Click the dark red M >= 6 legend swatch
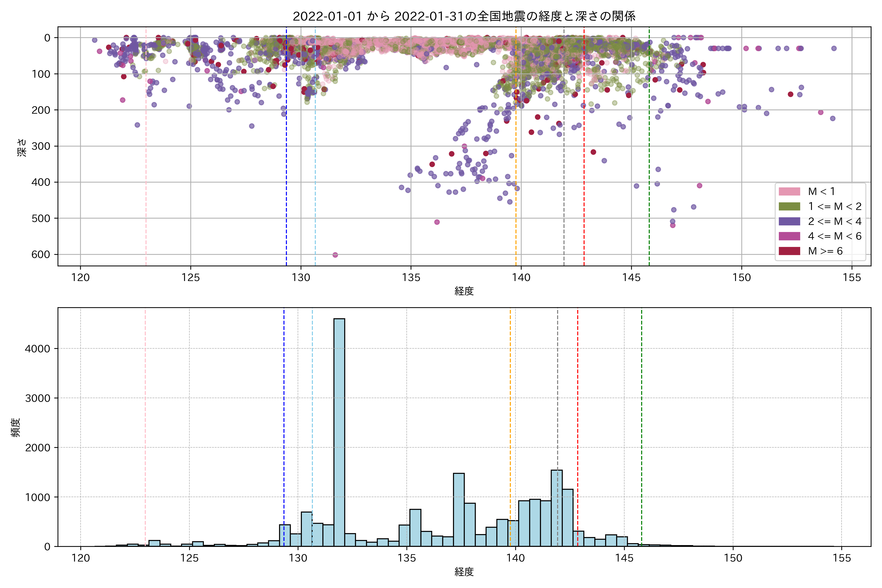 click(789, 251)
